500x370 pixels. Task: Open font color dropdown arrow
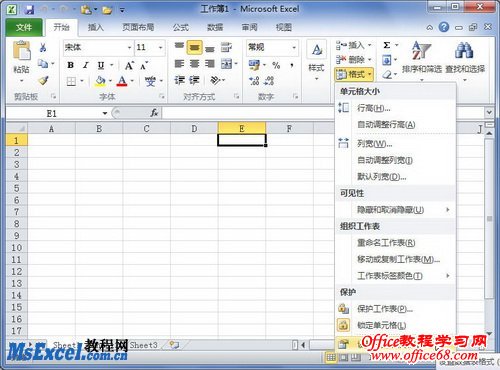tap(132, 81)
